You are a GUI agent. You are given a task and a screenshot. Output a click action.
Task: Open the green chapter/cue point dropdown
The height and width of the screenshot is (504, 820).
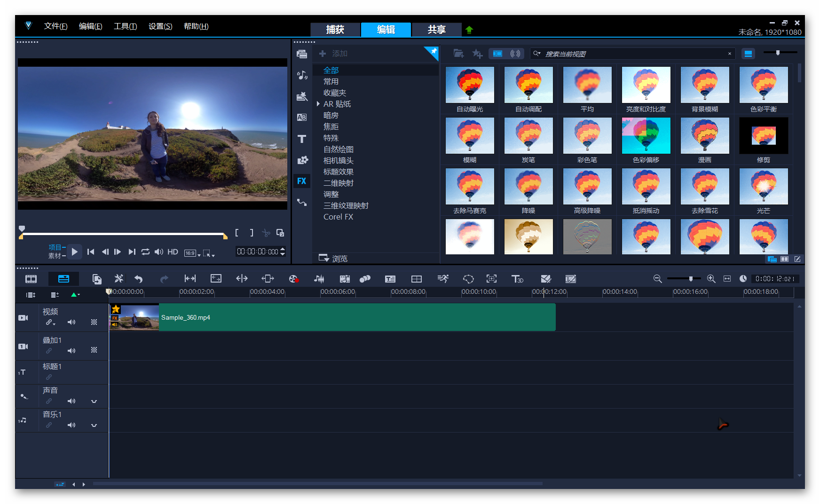75,295
